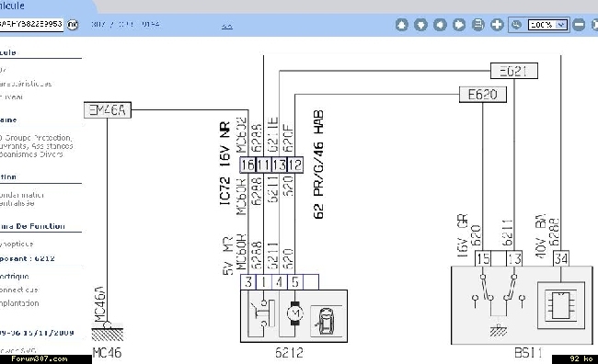This screenshot has width=598, height=364.
Task: Click the pan up arrow icon
Action: coord(402,25)
